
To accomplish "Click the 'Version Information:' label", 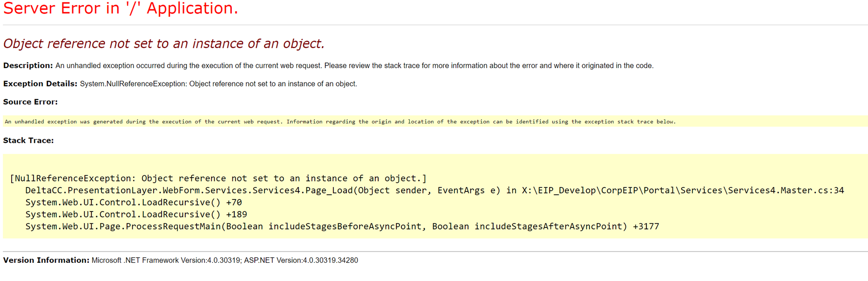I will (46, 260).
